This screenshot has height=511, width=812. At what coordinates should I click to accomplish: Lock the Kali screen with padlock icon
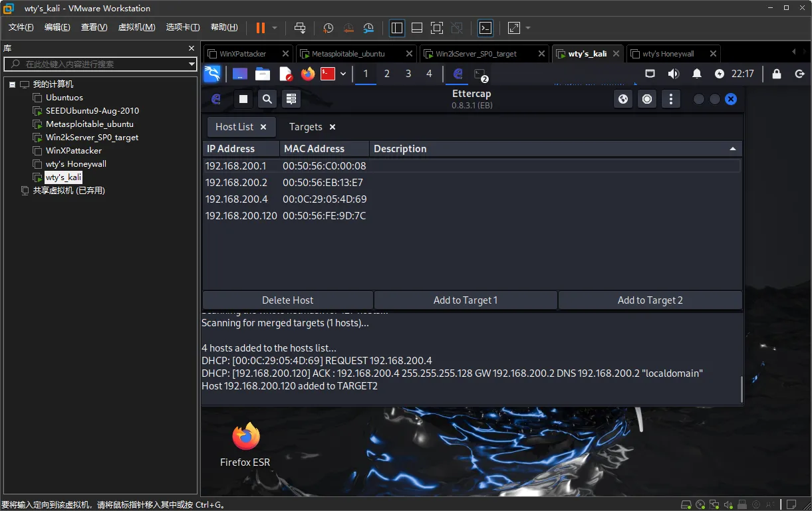[776, 74]
